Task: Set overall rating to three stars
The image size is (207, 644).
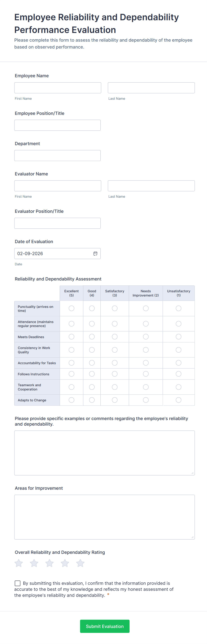Action: 49,563
